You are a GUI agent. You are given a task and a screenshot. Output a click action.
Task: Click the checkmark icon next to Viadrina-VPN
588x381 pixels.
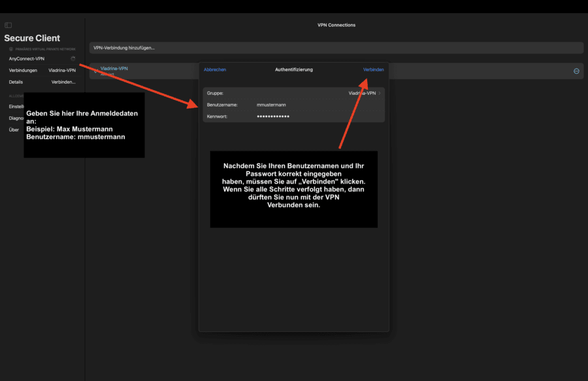[x=95, y=71]
